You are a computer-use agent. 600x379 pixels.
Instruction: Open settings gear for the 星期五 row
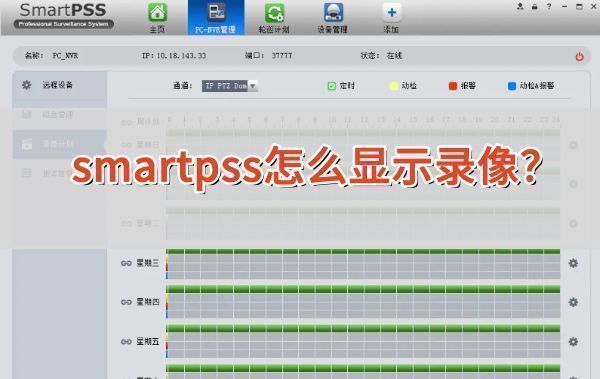click(573, 341)
